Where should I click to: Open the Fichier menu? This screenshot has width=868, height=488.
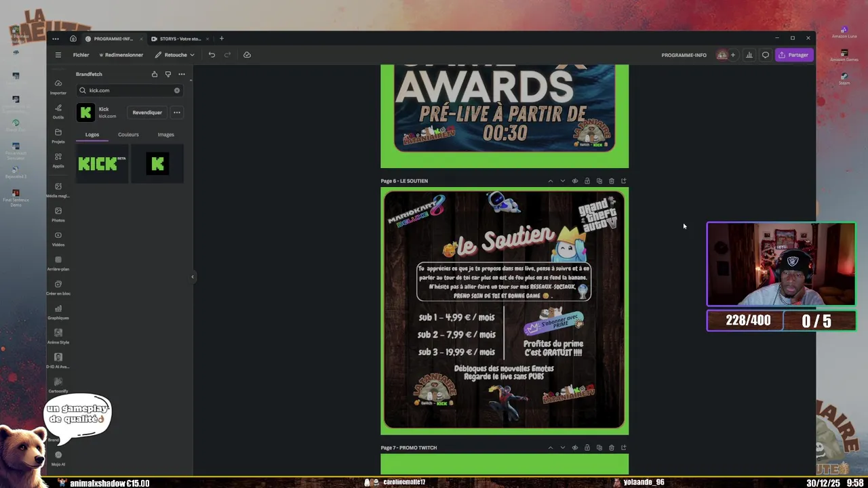tap(81, 55)
